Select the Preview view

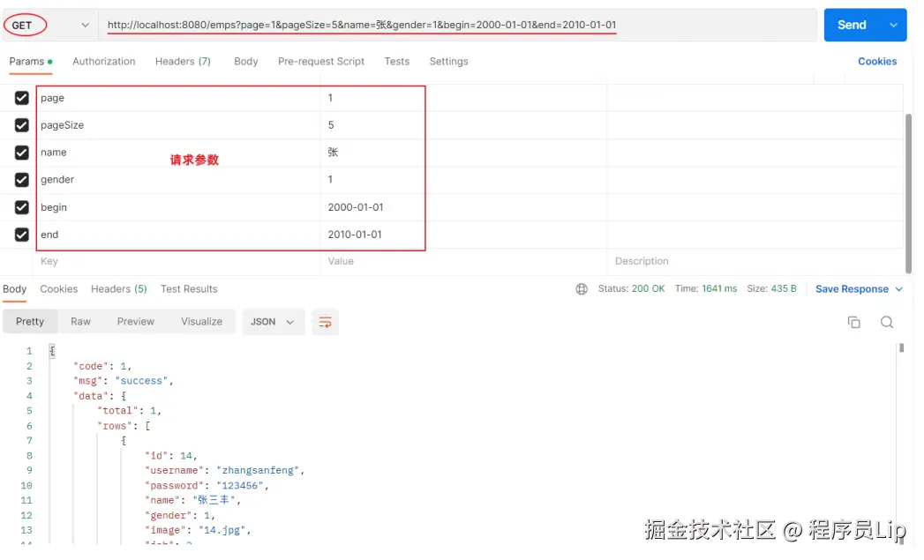tap(136, 322)
